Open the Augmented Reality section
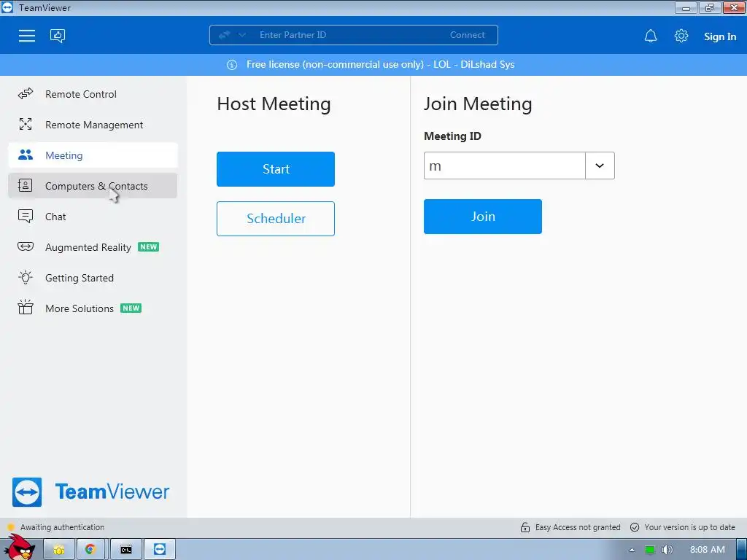The image size is (747, 560). tap(93, 246)
